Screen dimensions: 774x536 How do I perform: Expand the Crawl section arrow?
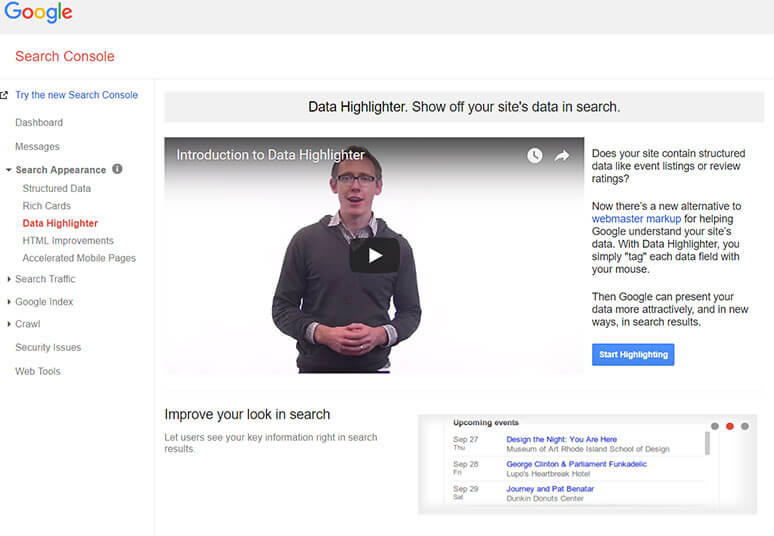[9, 324]
